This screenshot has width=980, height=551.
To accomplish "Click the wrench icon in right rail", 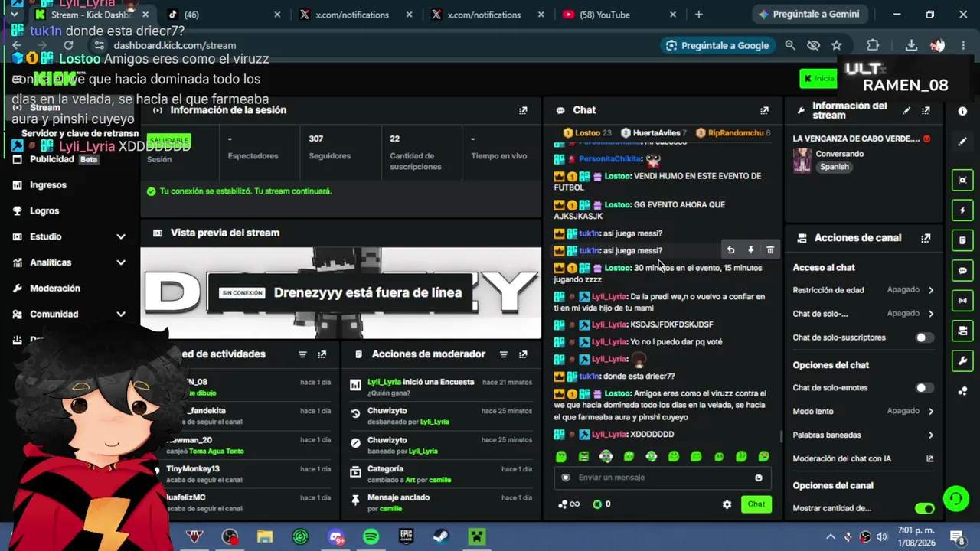I will point(962,361).
